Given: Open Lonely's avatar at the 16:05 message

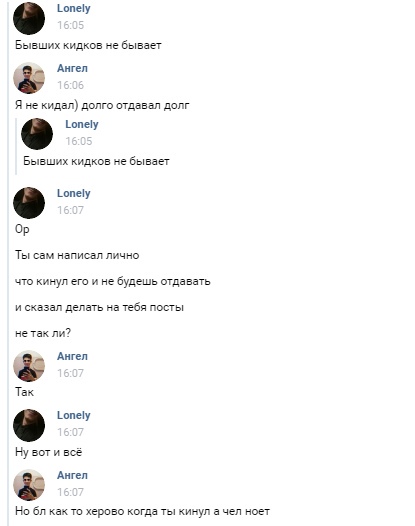Looking at the screenshot, I should point(29,18).
